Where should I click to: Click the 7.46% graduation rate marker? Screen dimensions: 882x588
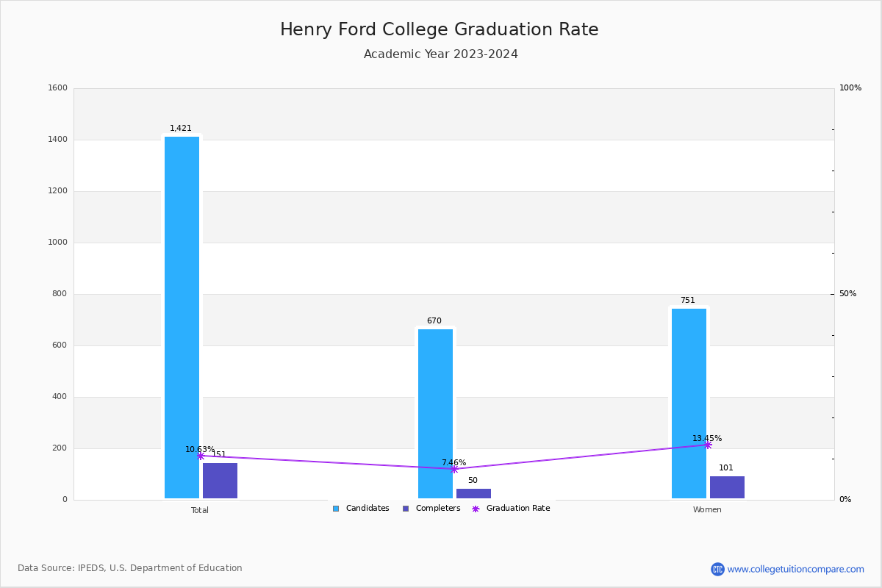point(454,469)
